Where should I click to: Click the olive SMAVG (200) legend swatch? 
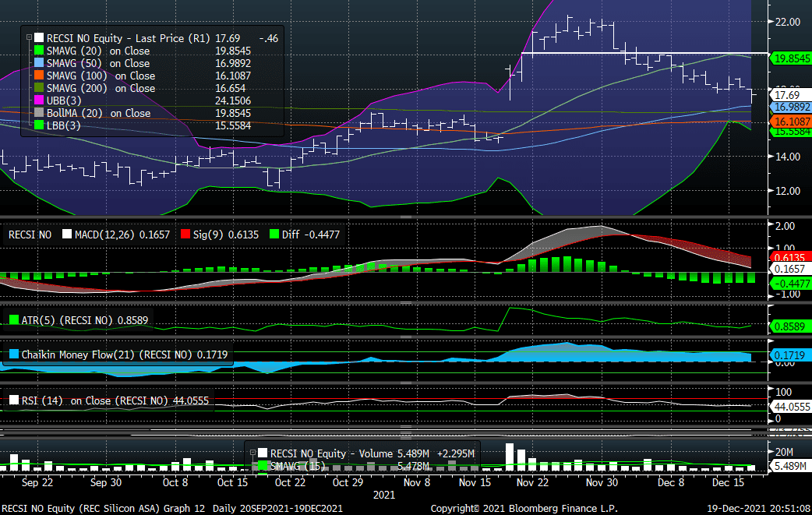pyautogui.click(x=39, y=87)
